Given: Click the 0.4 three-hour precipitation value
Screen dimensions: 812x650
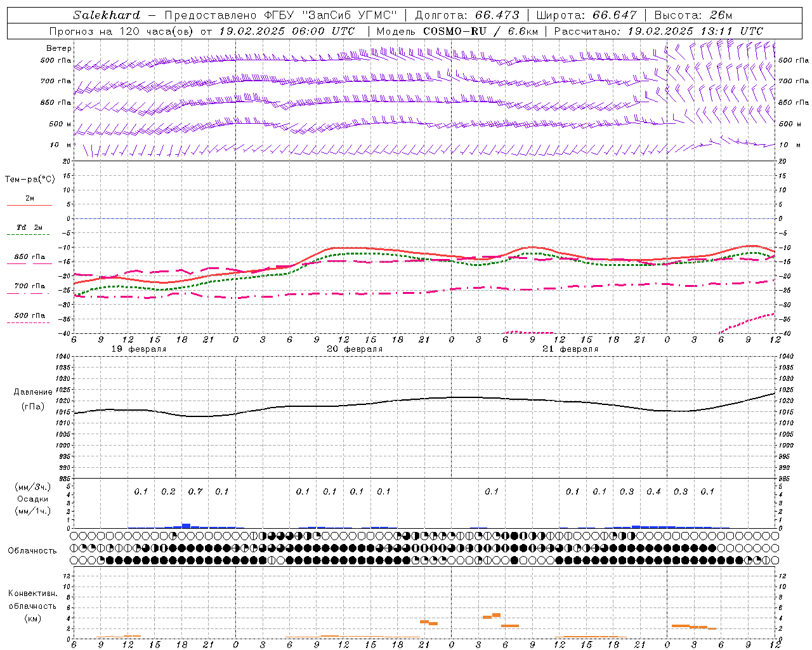Looking at the screenshot, I should click(653, 491).
